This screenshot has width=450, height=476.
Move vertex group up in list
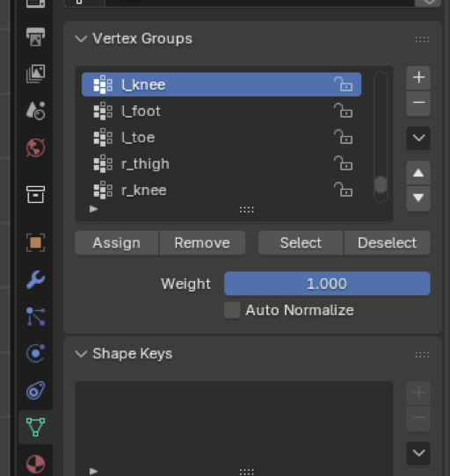418,173
